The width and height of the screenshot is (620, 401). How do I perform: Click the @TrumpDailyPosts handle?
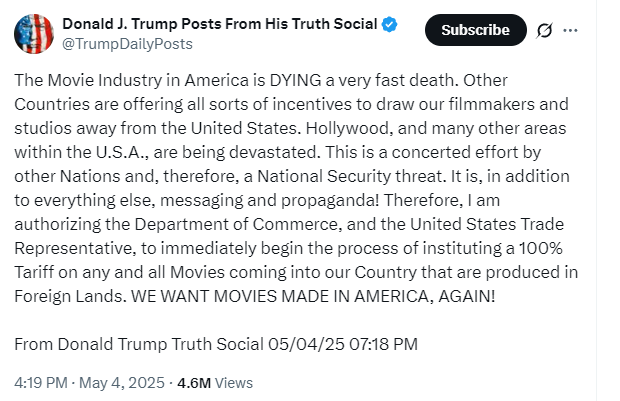coord(127,44)
